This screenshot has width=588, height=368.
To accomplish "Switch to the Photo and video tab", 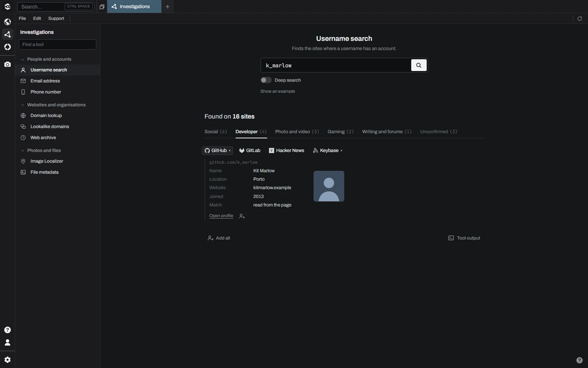I will pyautogui.click(x=297, y=132).
